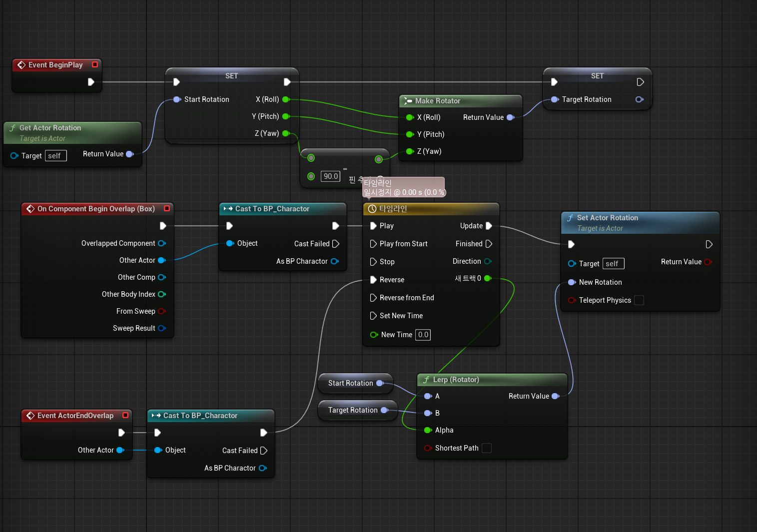Click the Get Actor Rotation self target field
Image resolution: width=757 pixels, height=532 pixels.
[x=55, y=156]
